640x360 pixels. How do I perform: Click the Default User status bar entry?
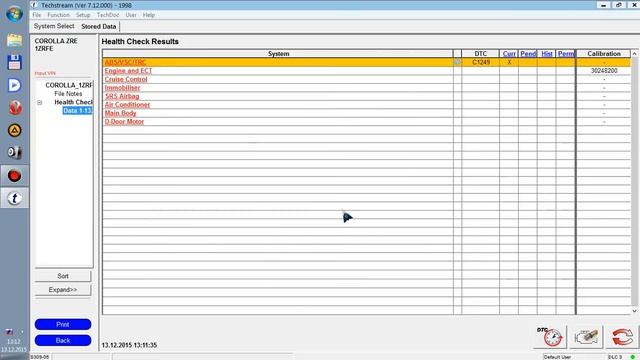click(x=557, y=357)
